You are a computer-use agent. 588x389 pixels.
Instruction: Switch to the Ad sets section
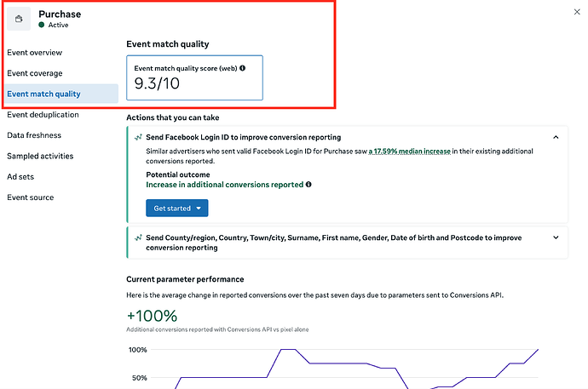(20, 177)
